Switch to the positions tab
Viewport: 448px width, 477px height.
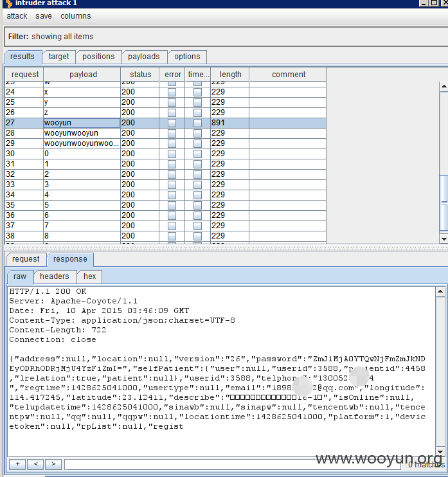point(98,57)
